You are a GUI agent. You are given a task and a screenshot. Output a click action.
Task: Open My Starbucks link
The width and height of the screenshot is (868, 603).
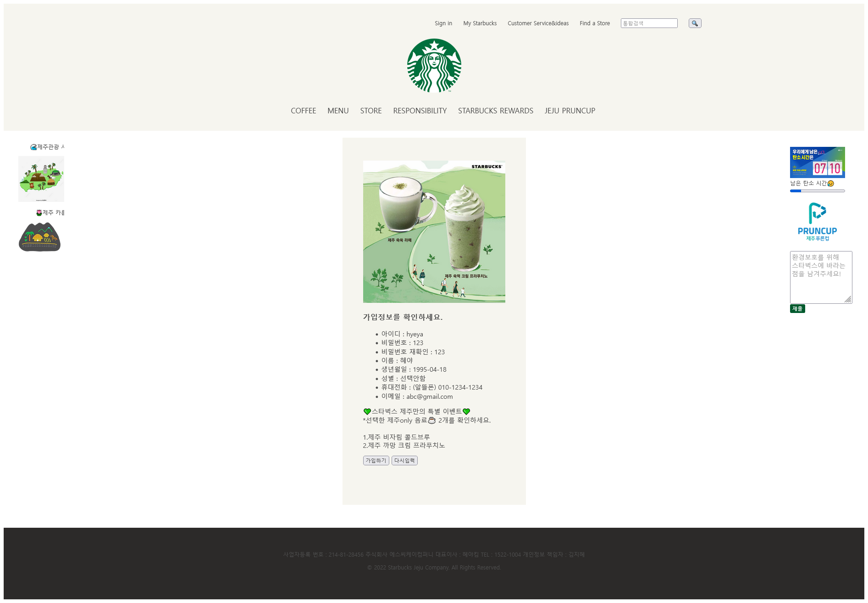[x=480, y=23]
